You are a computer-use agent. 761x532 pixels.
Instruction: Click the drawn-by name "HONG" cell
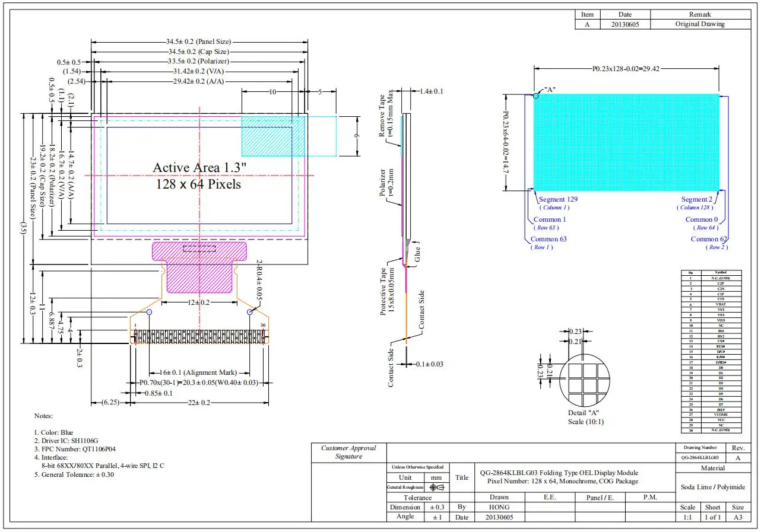499,507
